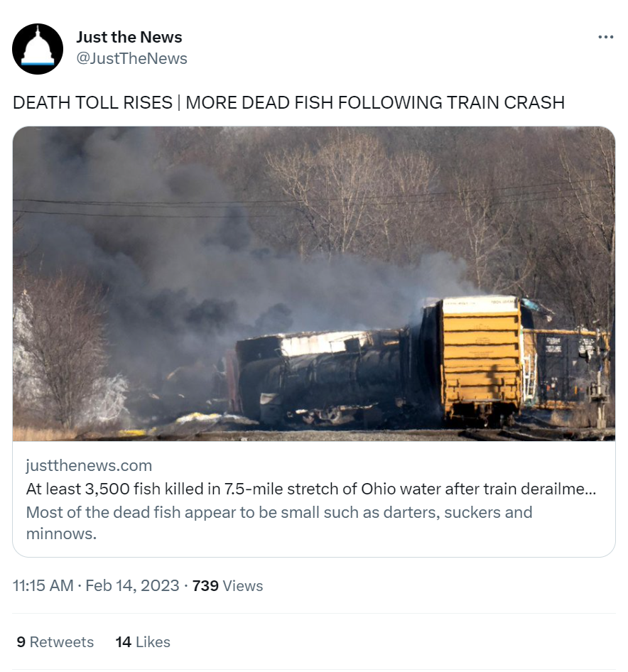Show the 9 Retweets list
The width and height of the screenshot is (628, 672).
click(55, 642)
